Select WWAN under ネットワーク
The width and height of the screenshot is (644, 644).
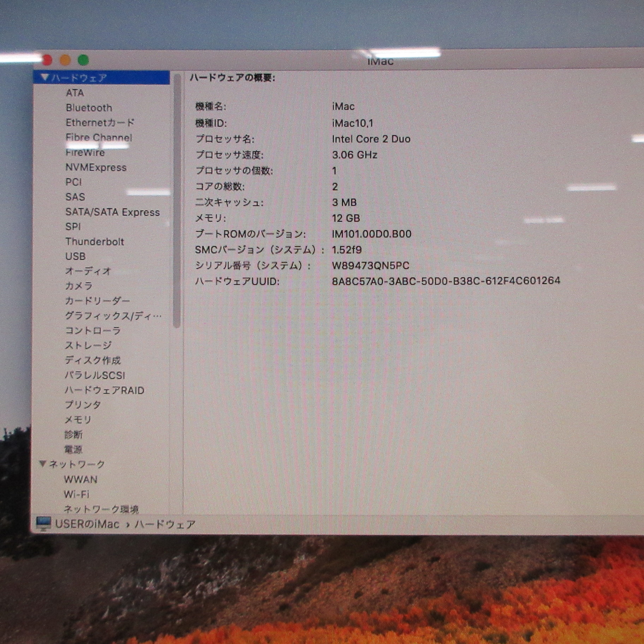tap(81, 479)
